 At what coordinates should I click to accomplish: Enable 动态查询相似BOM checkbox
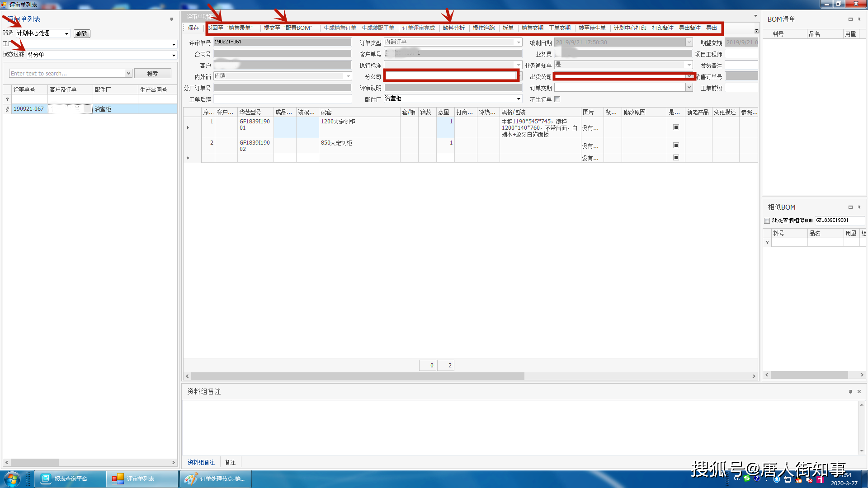point(767,221)
